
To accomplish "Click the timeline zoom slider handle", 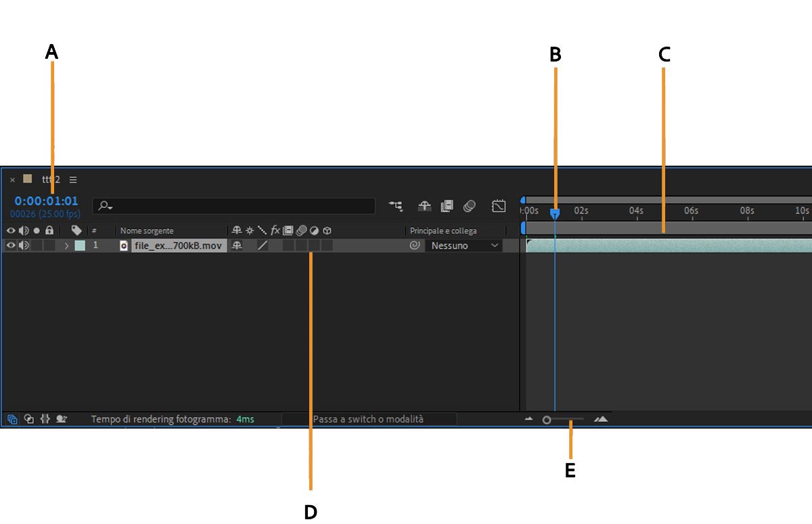I will [x=547, y=420].
